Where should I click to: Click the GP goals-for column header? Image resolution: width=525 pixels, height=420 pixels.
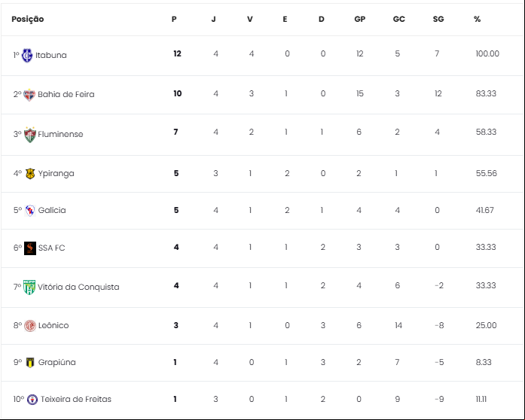click(x=360, y=19)
